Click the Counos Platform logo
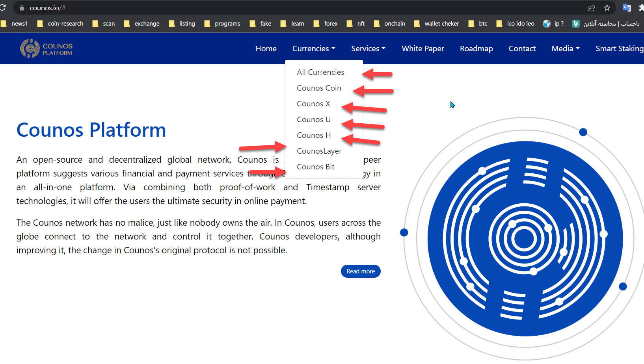Viewport: 644px width, 364px height. (x=47, y=48)
